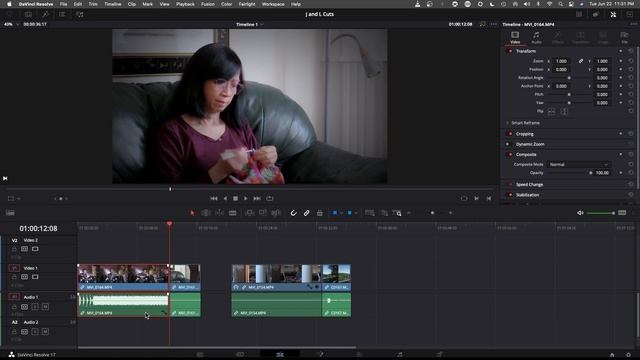Open the Playback menu

pos(185,4)
